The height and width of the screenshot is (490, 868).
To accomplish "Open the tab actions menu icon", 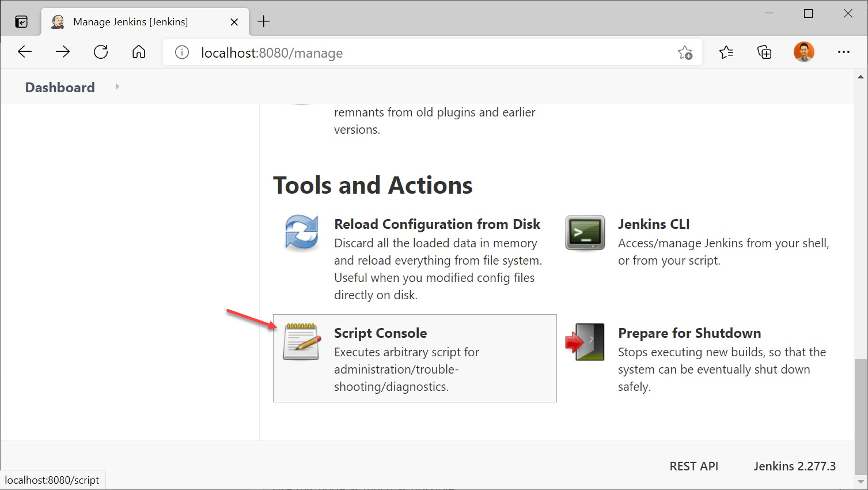I will point(21,22).
